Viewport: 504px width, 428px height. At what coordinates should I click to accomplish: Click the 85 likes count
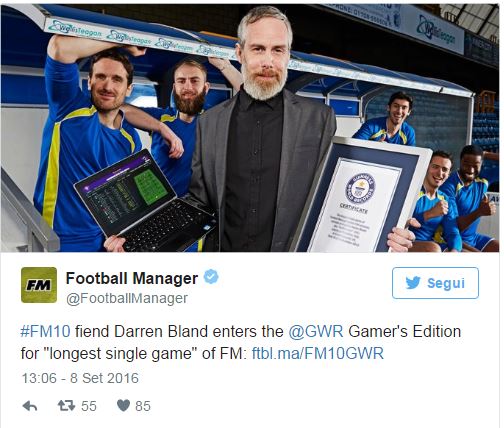143,406
